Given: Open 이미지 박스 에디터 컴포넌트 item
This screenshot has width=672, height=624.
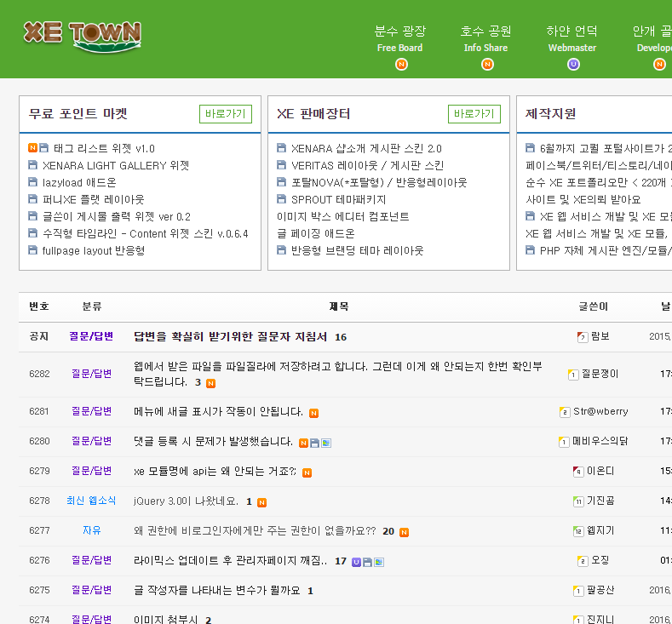Looking at the screenshot, I should tap(343, 216).
